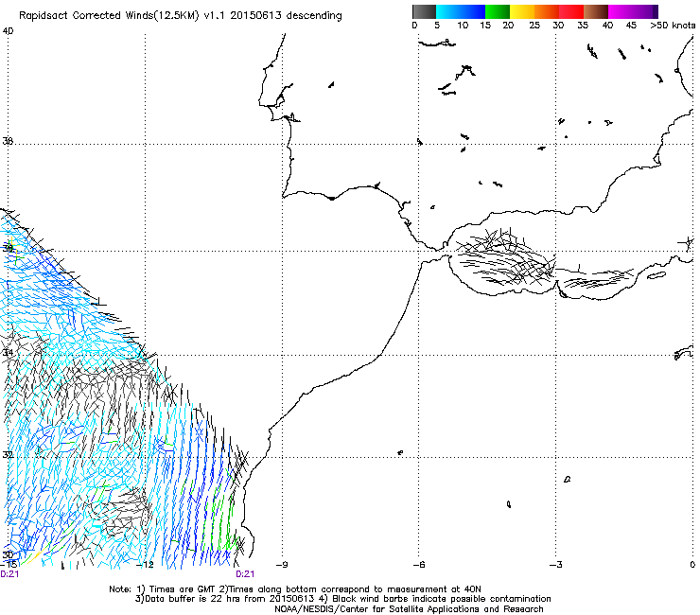This screenshot has height=615, width=700.
Task: Click the "Rapidscat Corrected Winds(12.5KM)" title
Action: tap(109, 16)
